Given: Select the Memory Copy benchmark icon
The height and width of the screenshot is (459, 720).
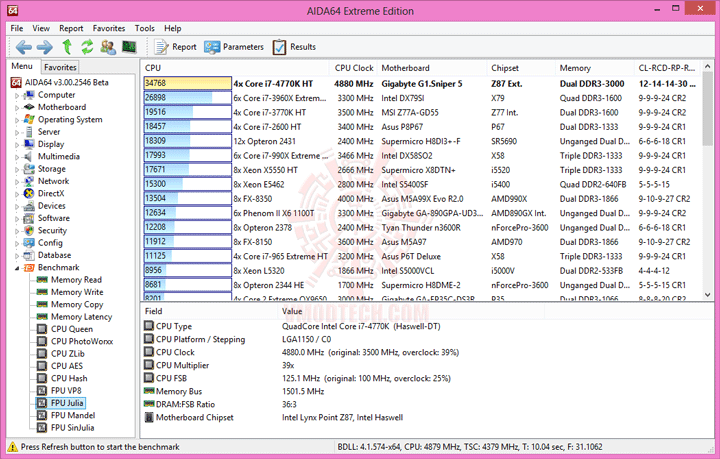Looking at the screenshot, I should (x=42, y=304).
